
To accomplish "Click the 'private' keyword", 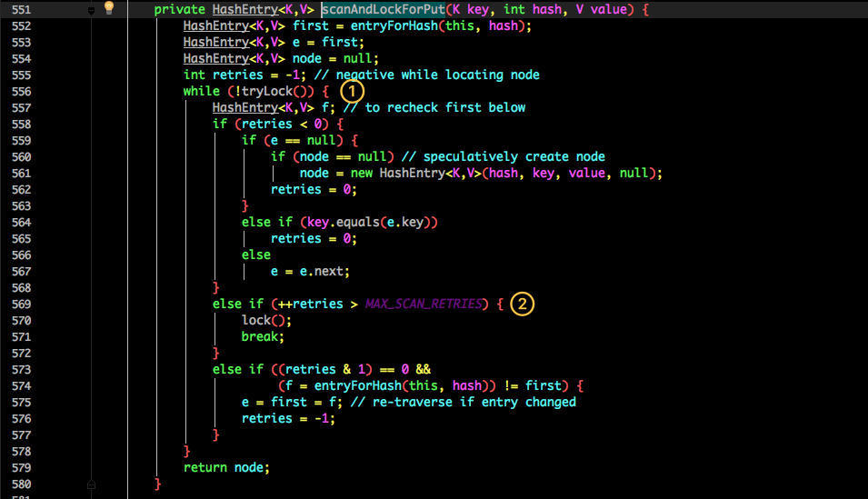I will (179, 9).
